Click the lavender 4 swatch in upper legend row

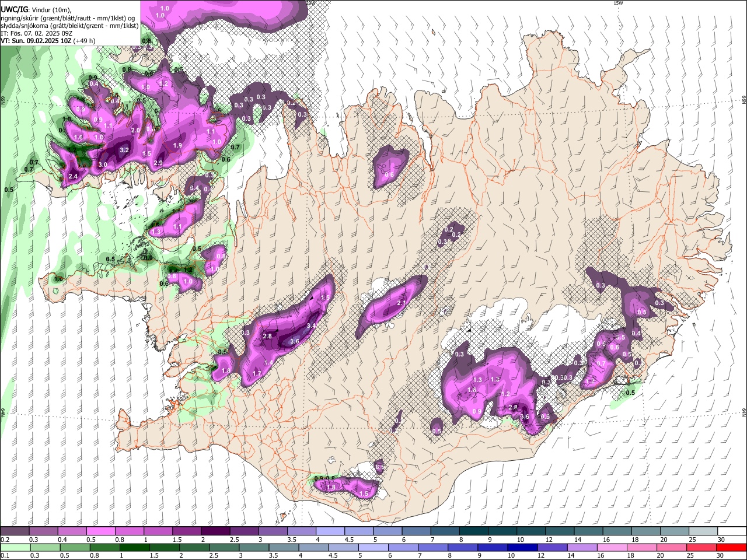[330, 531]
